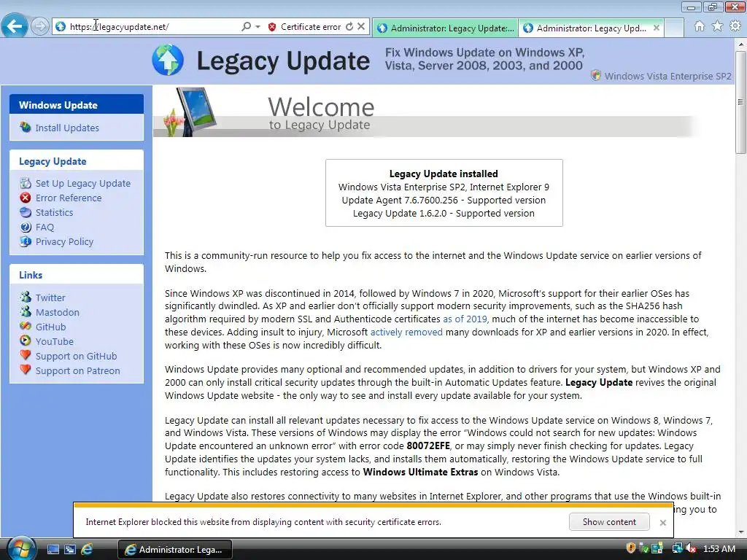Viewport: 747px width, 560px height.
Task: Click the network connection tray icon
Action: (x=676, y=548)
